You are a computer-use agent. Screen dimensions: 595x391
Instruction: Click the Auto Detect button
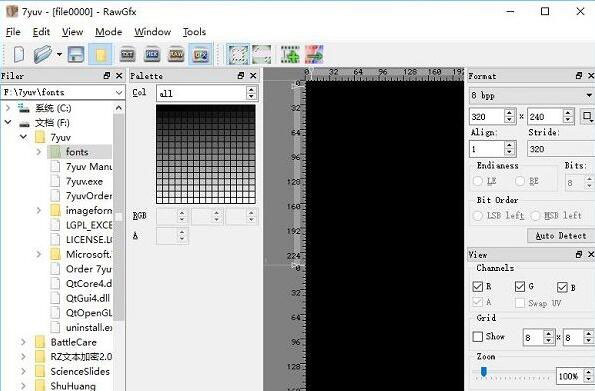click(561, 236)
